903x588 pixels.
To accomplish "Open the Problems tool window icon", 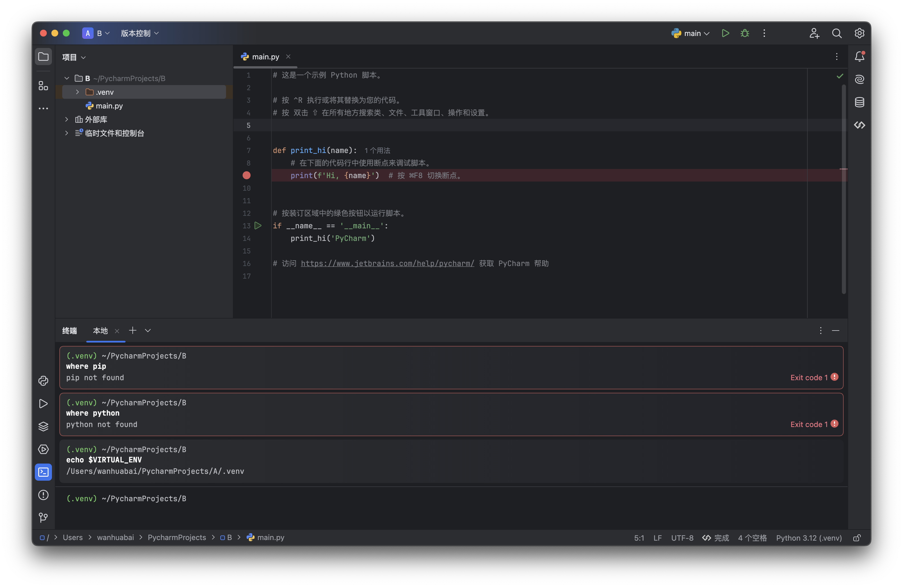I will tap(43, 495).
